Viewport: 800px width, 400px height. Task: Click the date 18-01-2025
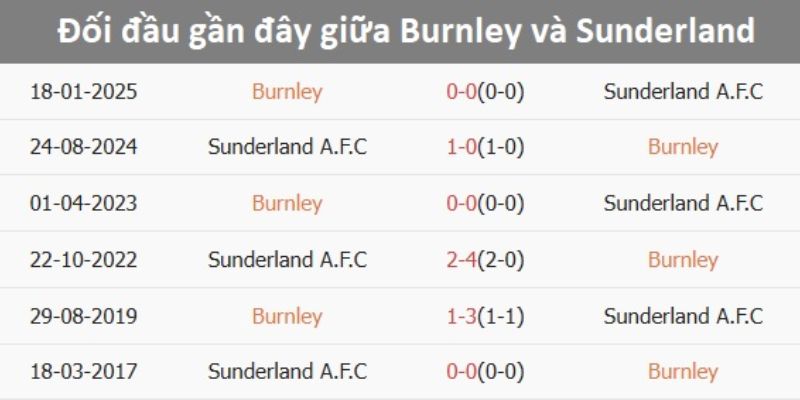(83, 92)
